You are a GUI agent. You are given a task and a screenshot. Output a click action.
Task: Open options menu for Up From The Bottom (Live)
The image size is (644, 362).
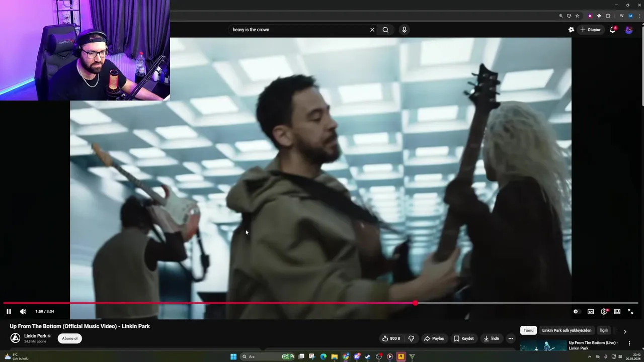click(x=629, y=343)
